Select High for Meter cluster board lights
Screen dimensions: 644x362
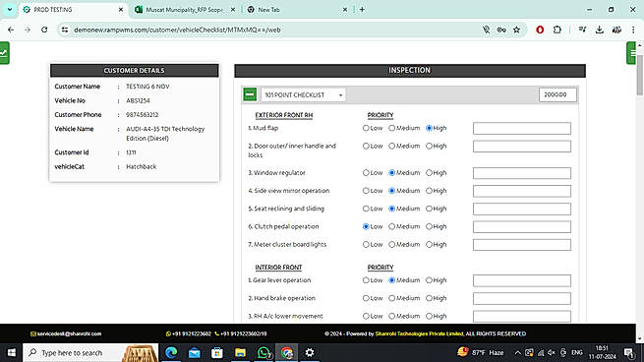(429, 245)
